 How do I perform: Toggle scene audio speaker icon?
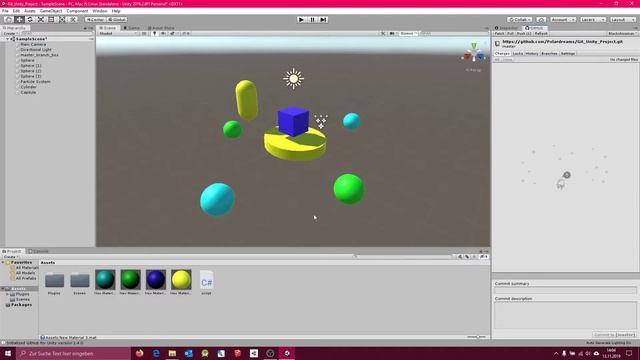(x=163, y=33)
